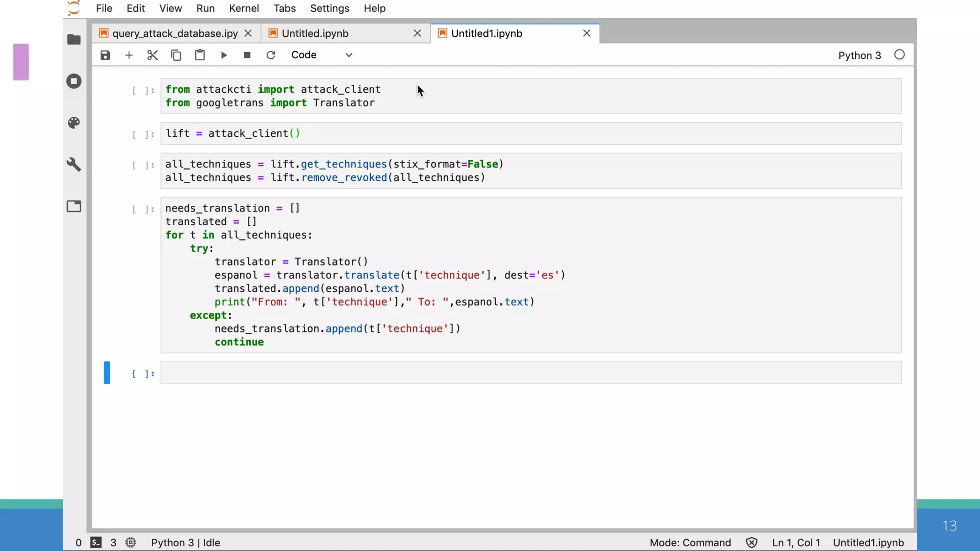Paste cells from clipboard icon

coord(200,55)
